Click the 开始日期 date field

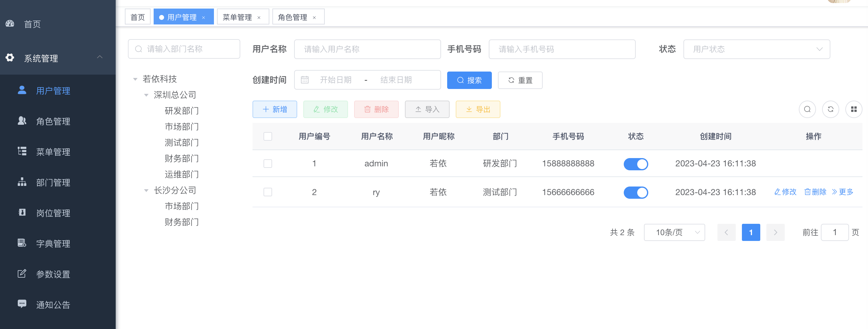(336, 80)
